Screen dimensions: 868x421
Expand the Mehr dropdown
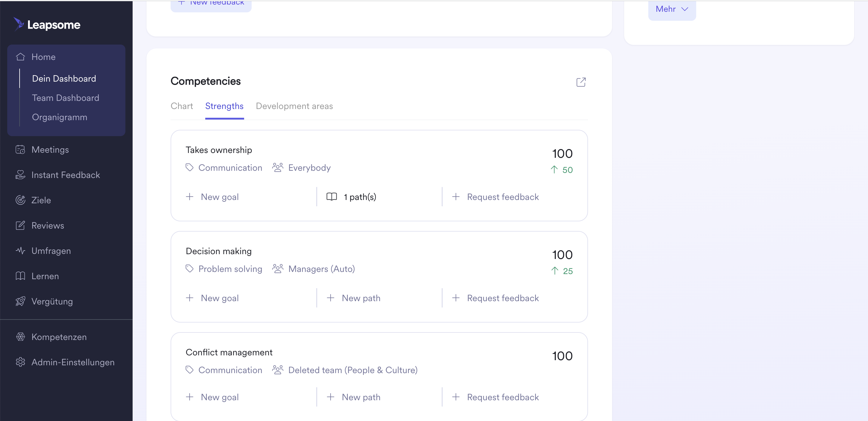point(672,9)
